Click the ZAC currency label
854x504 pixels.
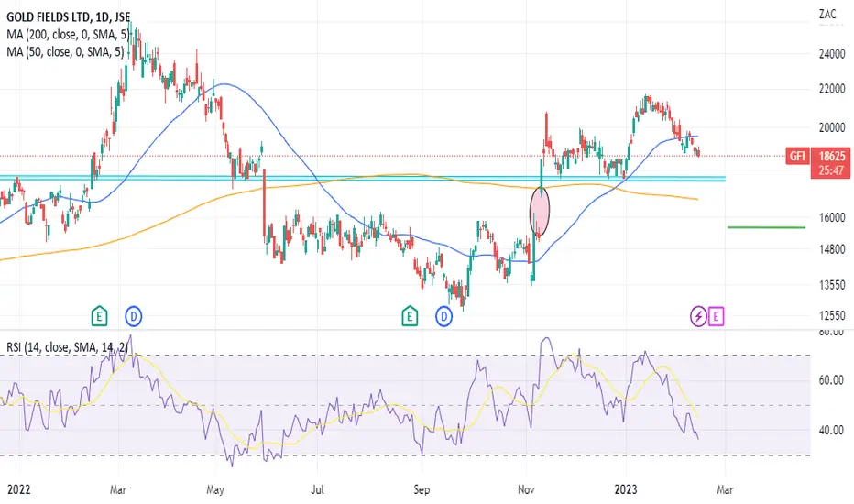827,14
